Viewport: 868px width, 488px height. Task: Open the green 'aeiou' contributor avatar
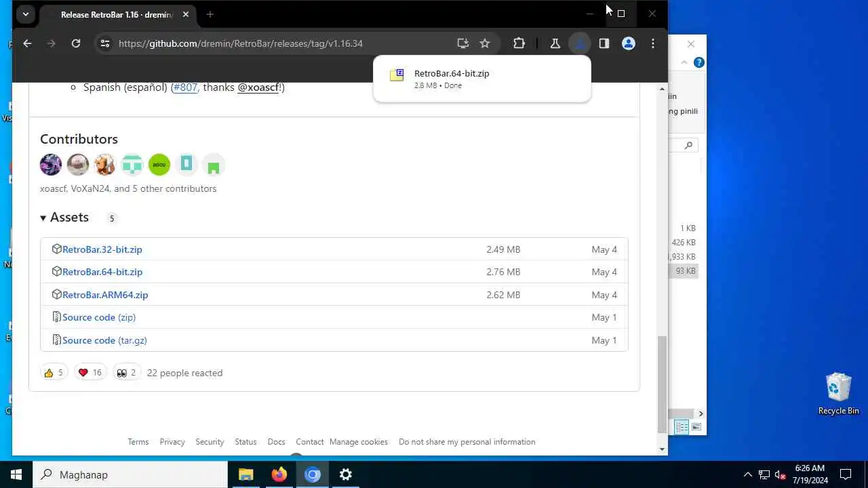pos(159,165)
